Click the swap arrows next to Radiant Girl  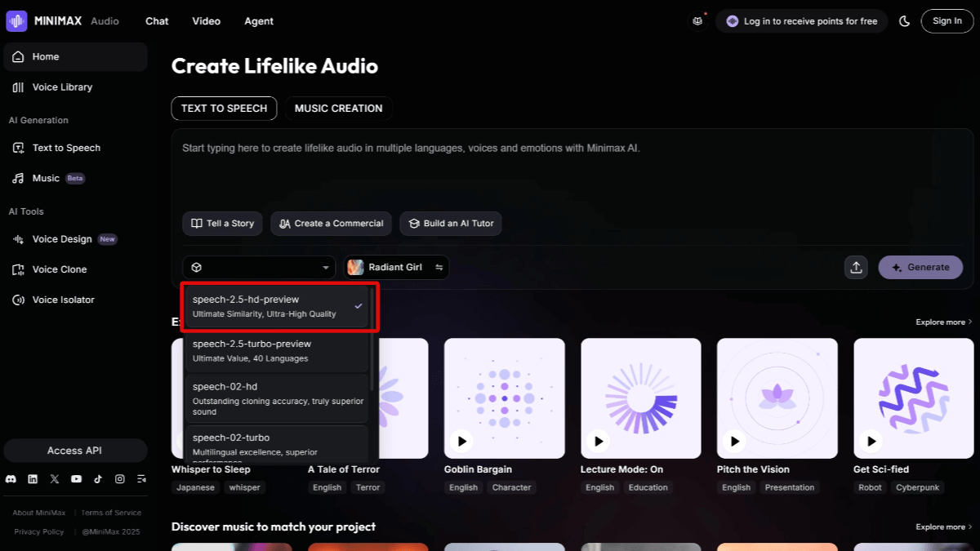tap(439, 268)
